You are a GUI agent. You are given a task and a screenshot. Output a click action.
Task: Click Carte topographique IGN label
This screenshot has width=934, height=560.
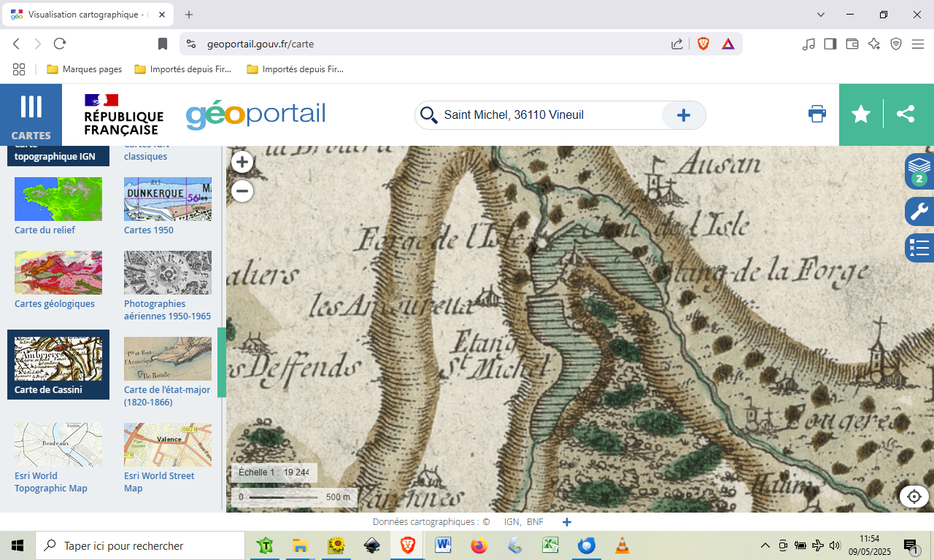coord(55,151)
